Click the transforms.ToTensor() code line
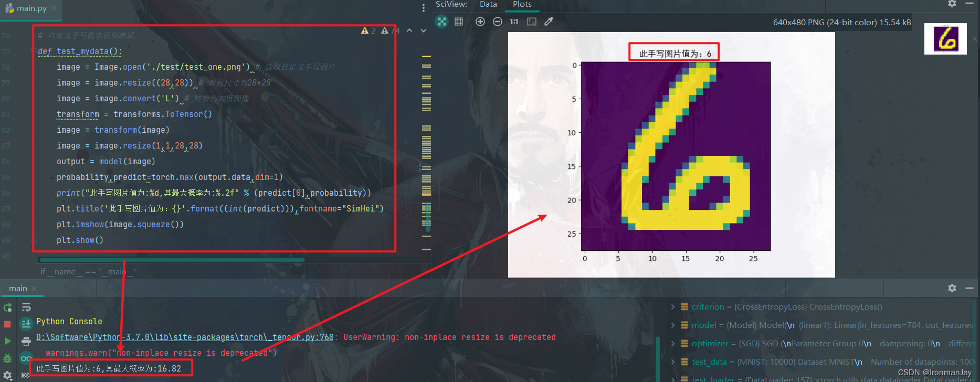Screen dimensions: 980x382 (x=134, y=114)
